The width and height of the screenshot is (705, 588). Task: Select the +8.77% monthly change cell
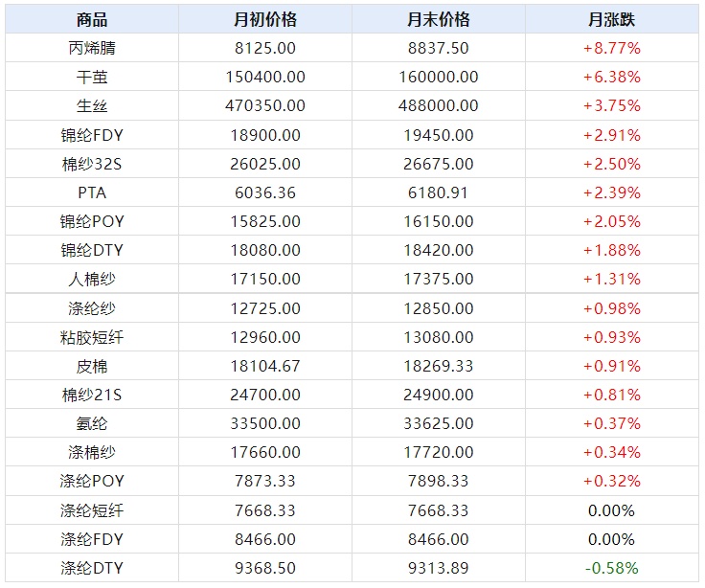611,48
